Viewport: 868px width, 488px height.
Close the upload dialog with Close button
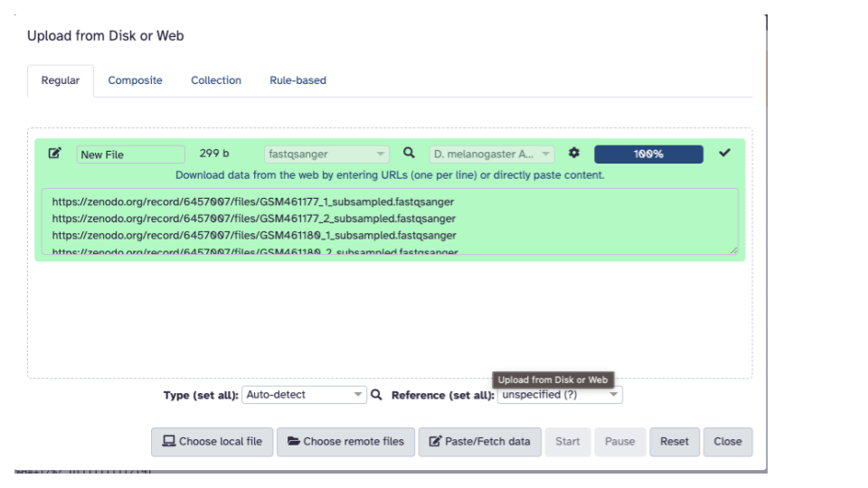[x=727, y=442]
